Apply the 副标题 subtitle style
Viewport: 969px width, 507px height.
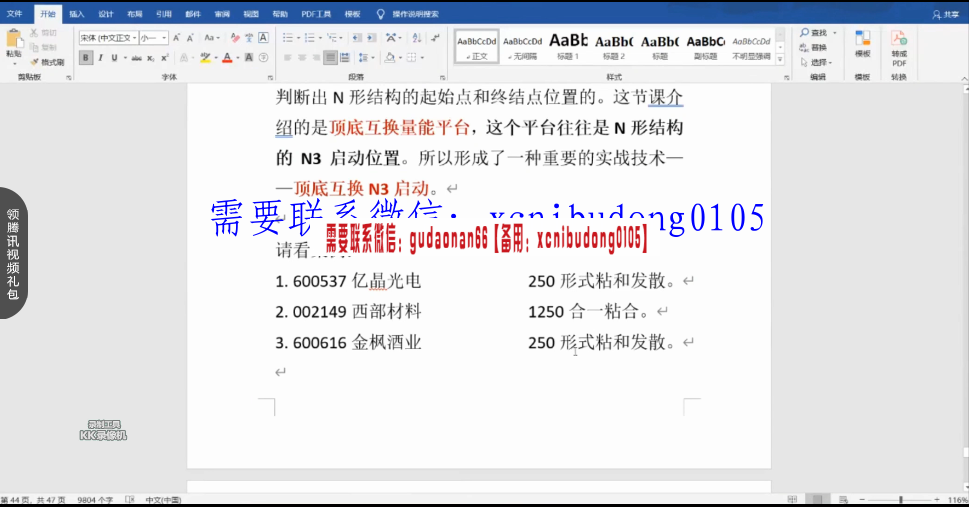pos(705,46)
